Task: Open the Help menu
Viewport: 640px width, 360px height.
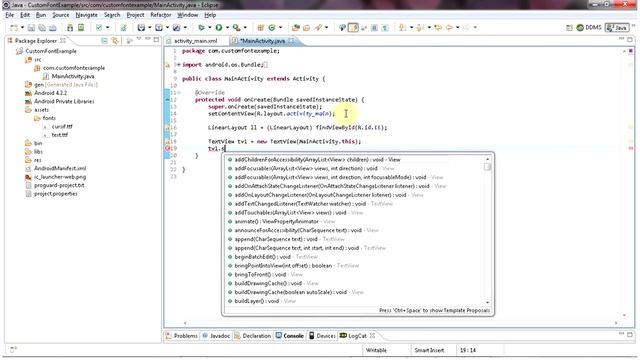Action: (210, 15)
